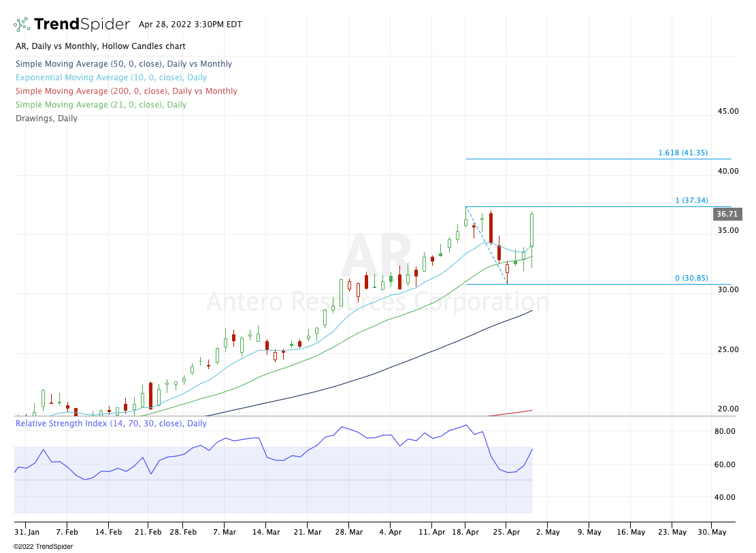Click the RSI 80.00 axis label
Image resolution: width=756 pixels, height=553 pixels.
(x=725, y=431)
